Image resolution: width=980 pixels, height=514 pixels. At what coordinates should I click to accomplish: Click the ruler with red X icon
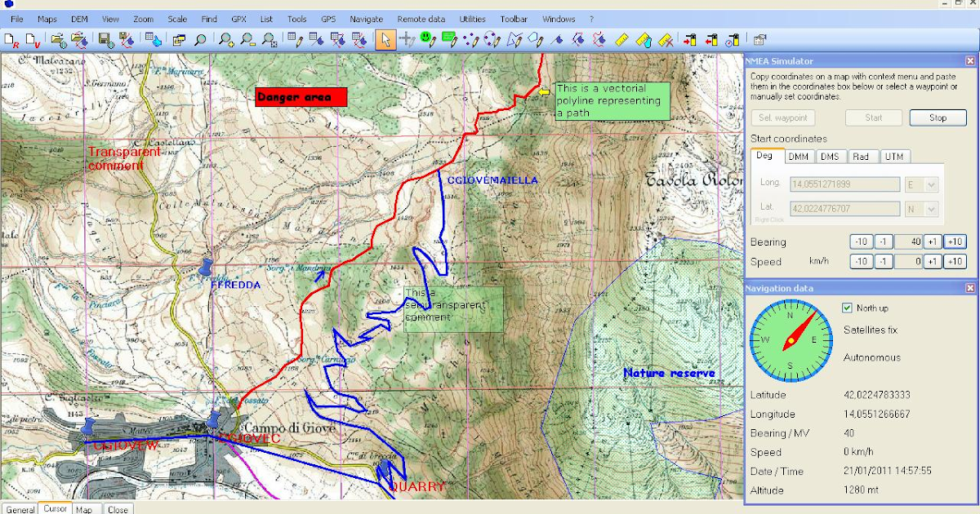(x=666, y=38)
